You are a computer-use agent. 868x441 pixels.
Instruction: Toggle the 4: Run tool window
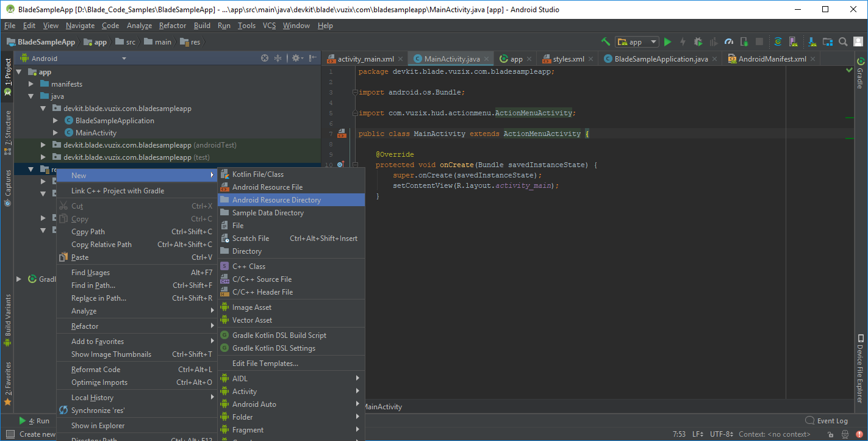(x=34, y=421)
